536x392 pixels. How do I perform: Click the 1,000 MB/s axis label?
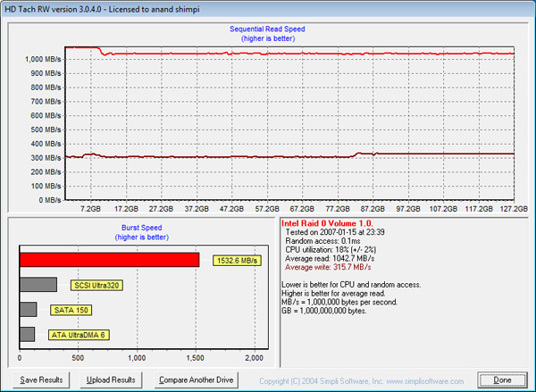point(43,60)
